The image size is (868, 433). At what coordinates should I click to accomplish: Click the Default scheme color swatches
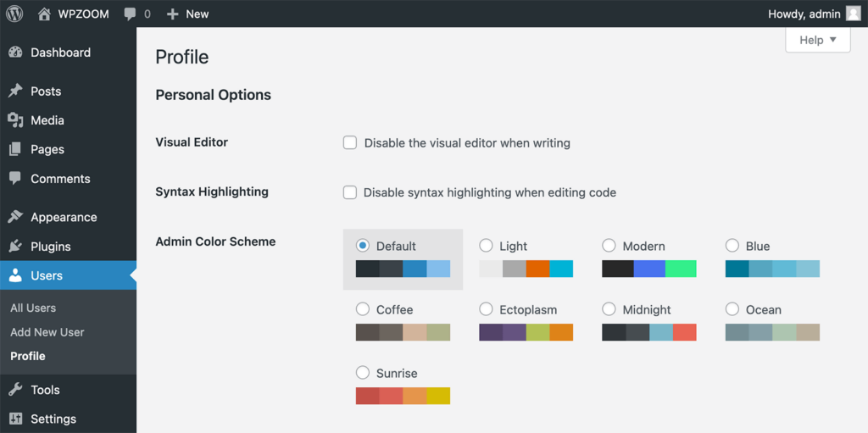[403, 269]
